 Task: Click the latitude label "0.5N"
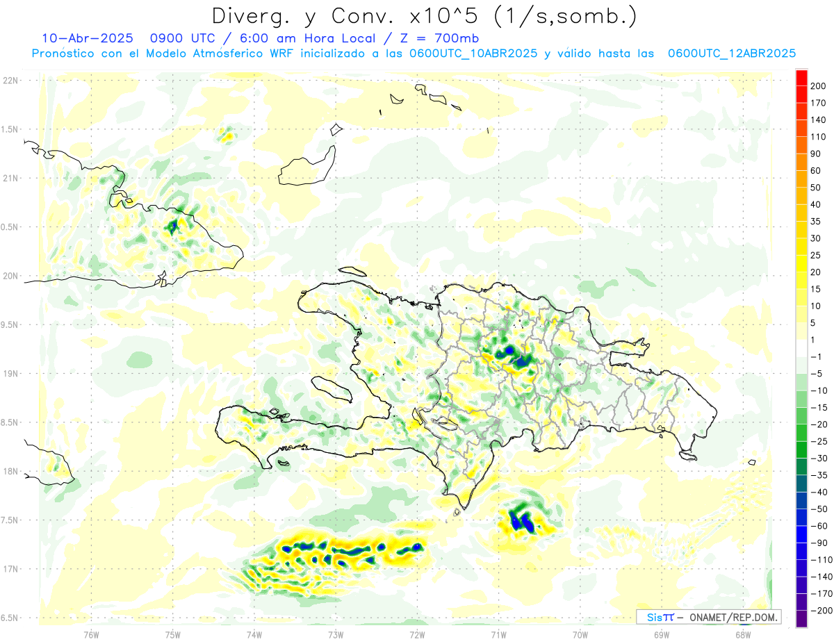coord(9,227)
